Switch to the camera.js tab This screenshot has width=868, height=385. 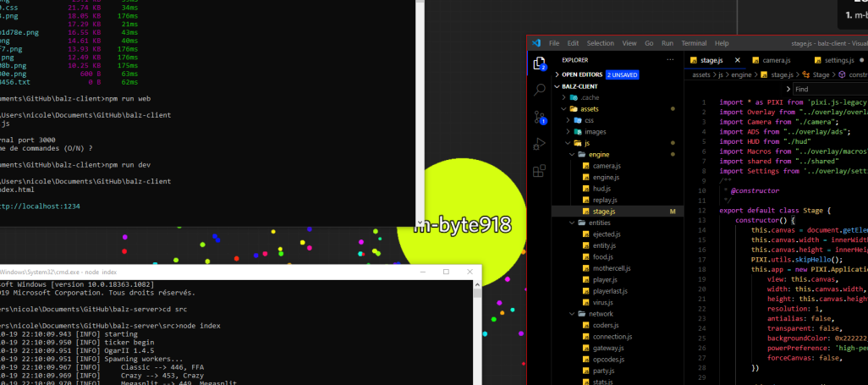(776, 60)
